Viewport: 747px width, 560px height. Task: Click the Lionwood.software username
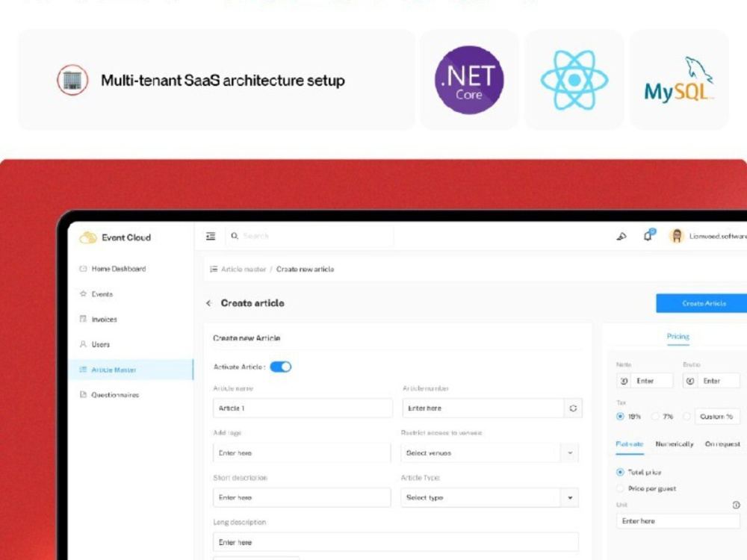(x=718, y=236)
